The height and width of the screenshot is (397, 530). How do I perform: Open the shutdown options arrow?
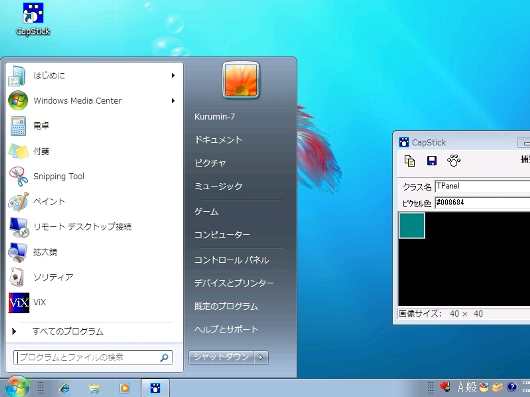click(x=261, y=357)
